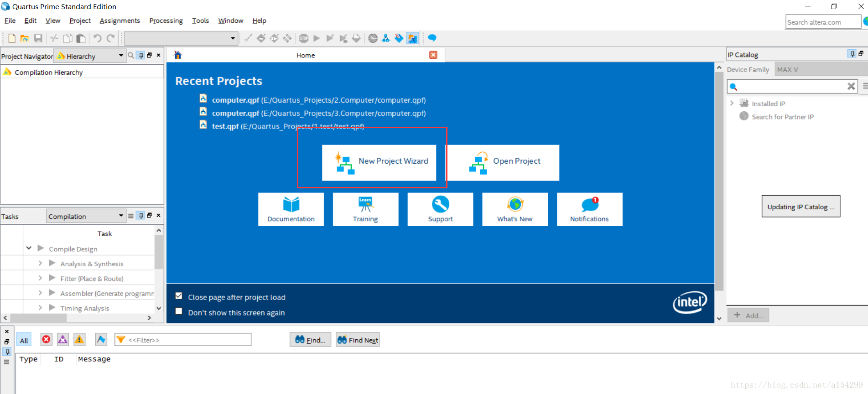868x394 pixels.
Task: Click the <<Filter>> field in Messages
Action: [183, 340]
